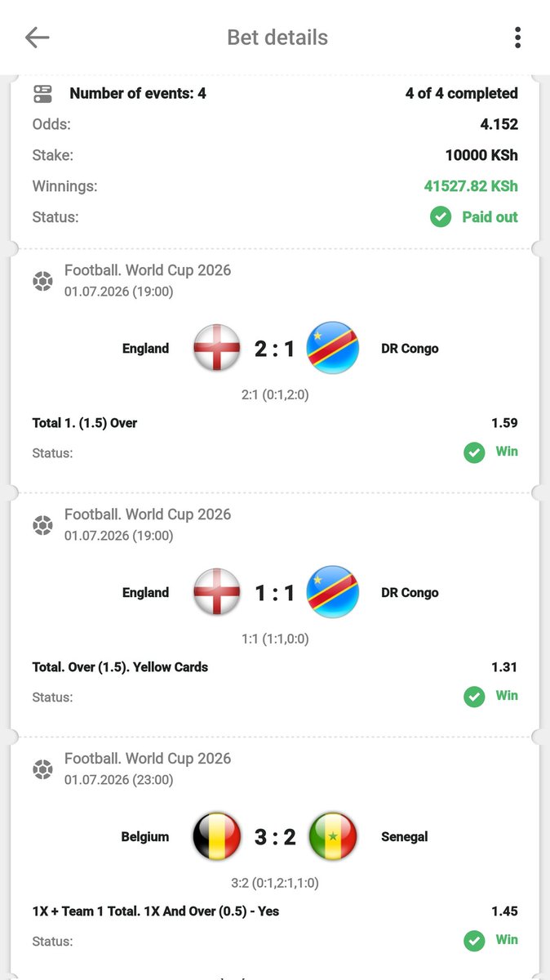Tap the Win checkmark for Total 1 Over bet

tap(474, 452)
